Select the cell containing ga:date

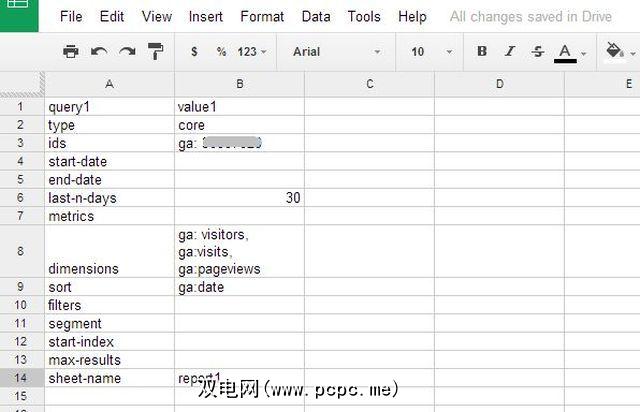coord(238,287)
